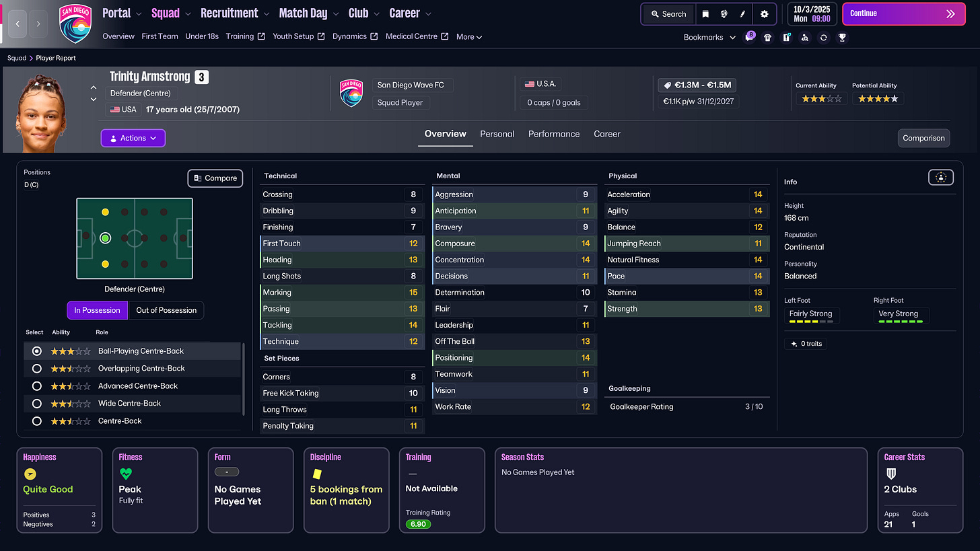Click the Left Foot strength bar
This screenshot has height=551, width=980.
tap(810, 322)
